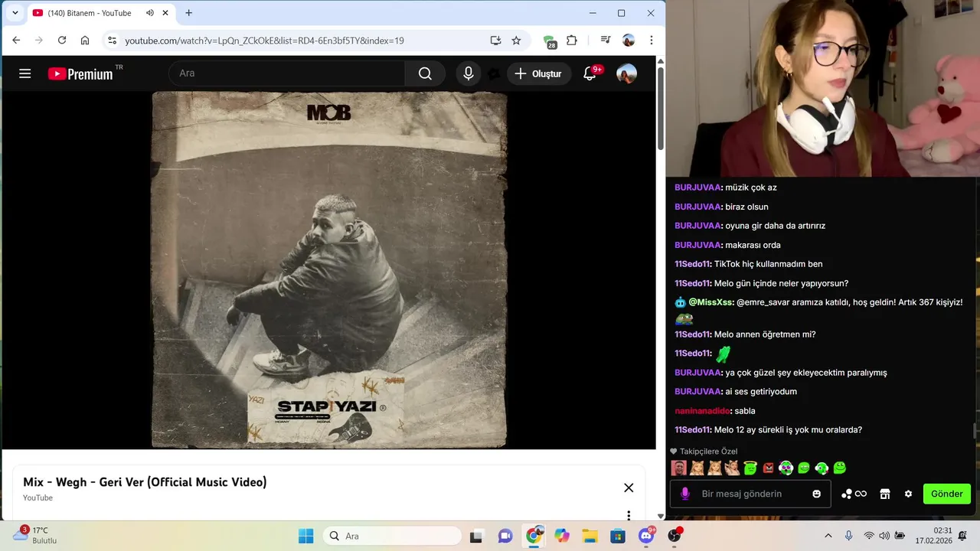Click the video player album artwork
Viewport: 980px width, 551px height.
[329, 269]
